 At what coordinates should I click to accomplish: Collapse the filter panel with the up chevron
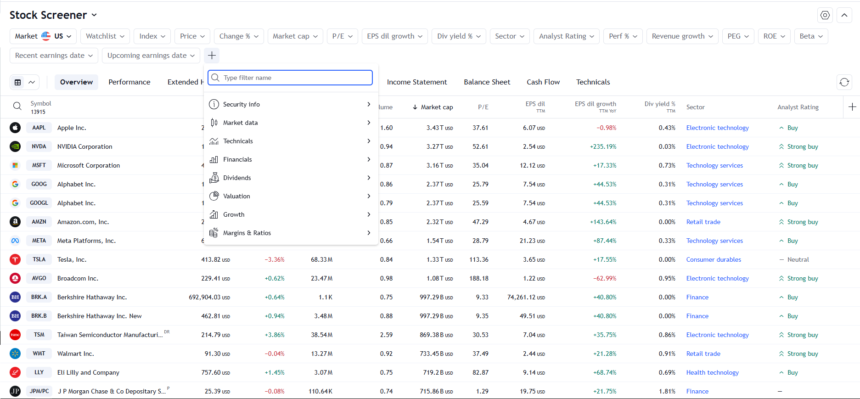tap(844, 15)
